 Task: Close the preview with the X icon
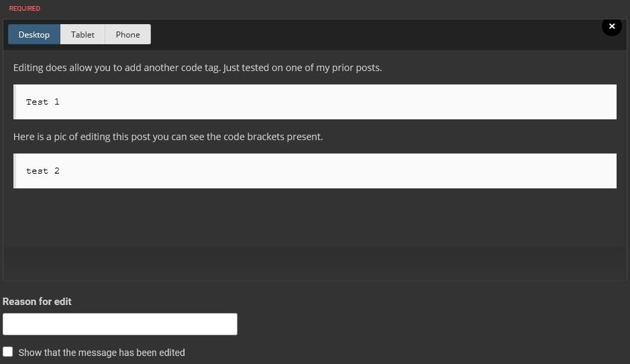pos(611,27)
